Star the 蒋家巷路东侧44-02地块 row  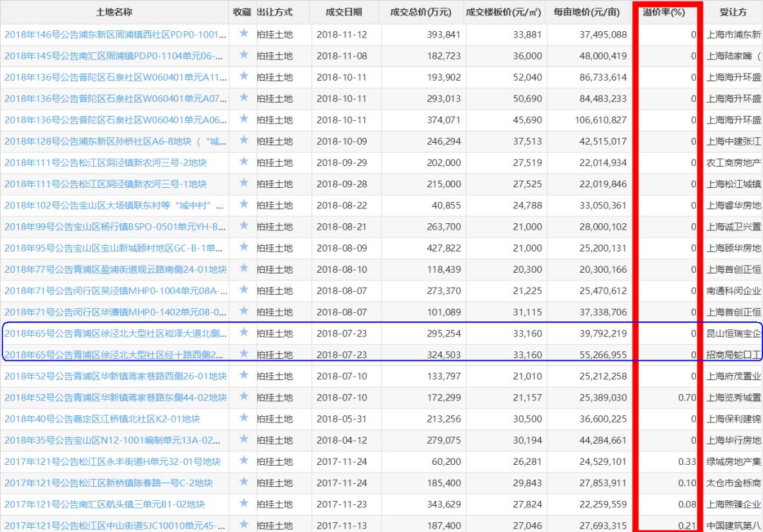[244, 396]
